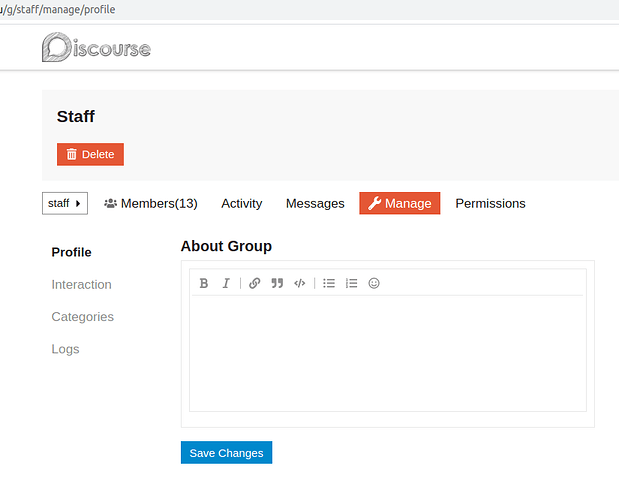Click the About Group heading
This screenshot has height=499, width=619.
[x=226, y=246]
